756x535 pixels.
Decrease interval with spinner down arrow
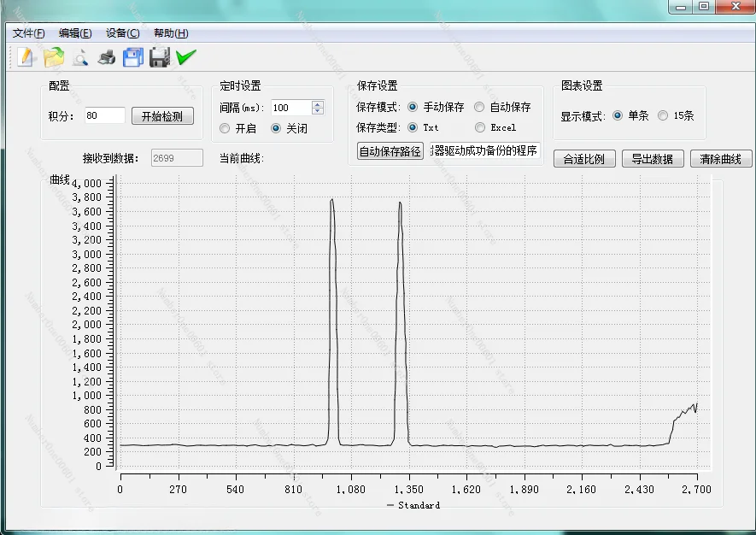318,111
